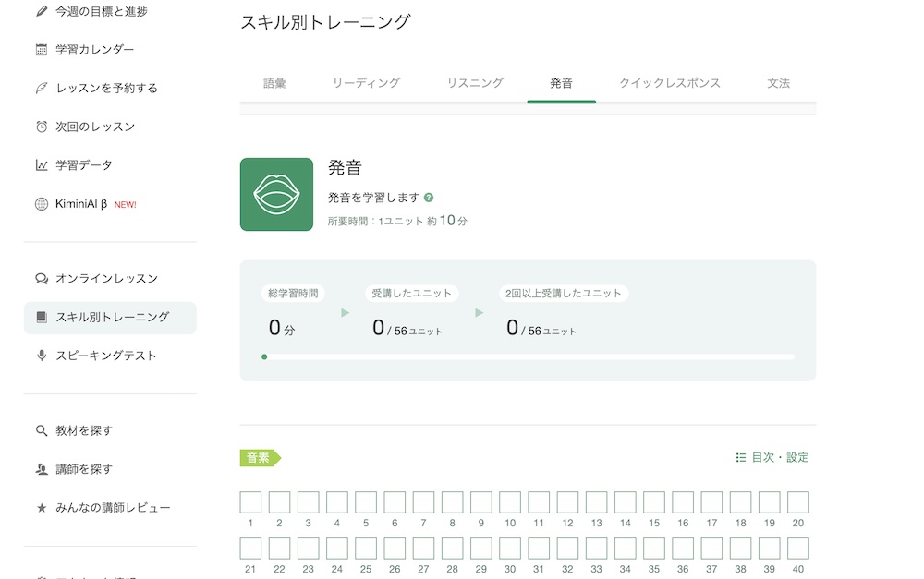Open unit box 10
924x579 pixels.
point(510,502)
